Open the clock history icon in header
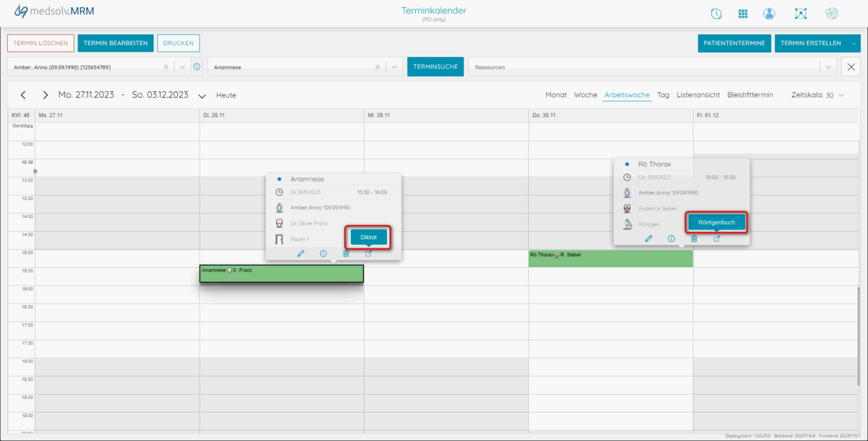868x441 pixels. tap(716, 14)
